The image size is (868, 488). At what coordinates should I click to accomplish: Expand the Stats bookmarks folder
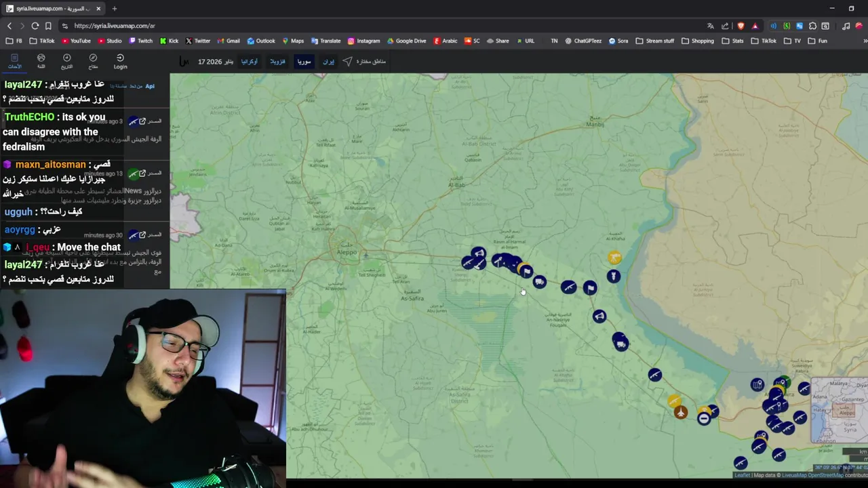pyautogui.click(x=732, y=41)
